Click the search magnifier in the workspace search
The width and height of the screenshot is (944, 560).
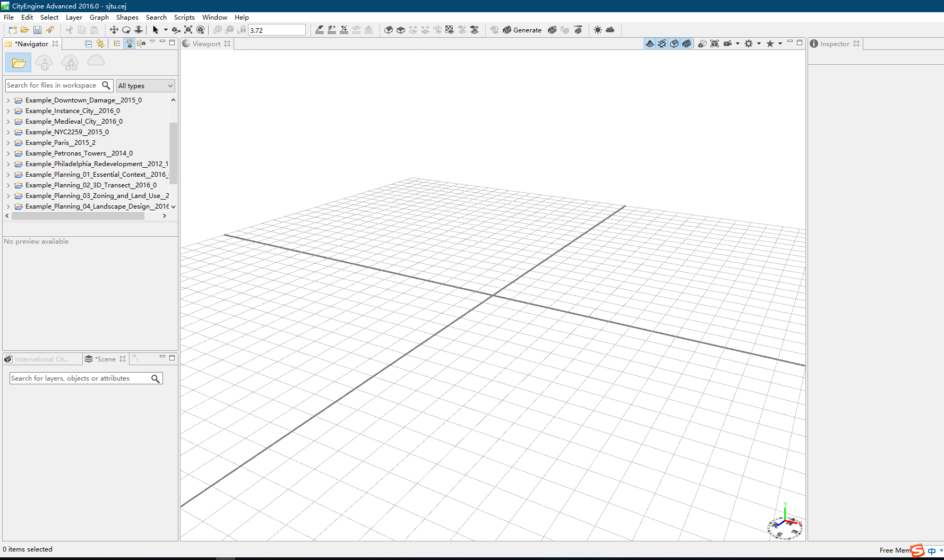[x=107, y=85]
